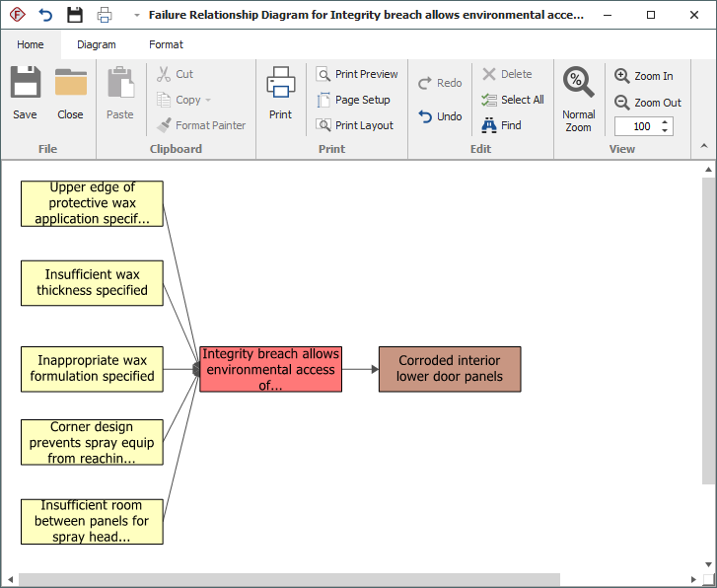Increase zoom value with the up stepper
The height and width of the screenshot is (588, 717).
665,122
